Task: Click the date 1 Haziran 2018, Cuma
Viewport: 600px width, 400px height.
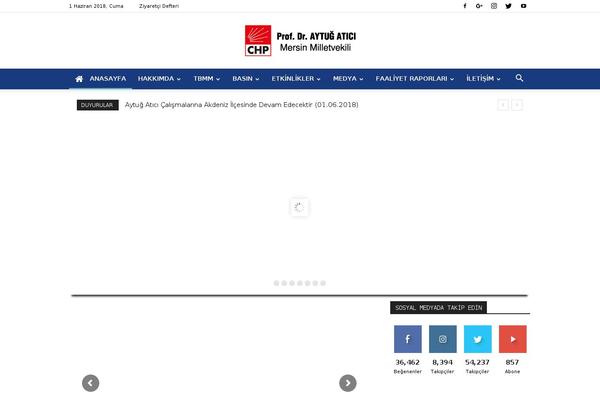Action: [96, 6]
